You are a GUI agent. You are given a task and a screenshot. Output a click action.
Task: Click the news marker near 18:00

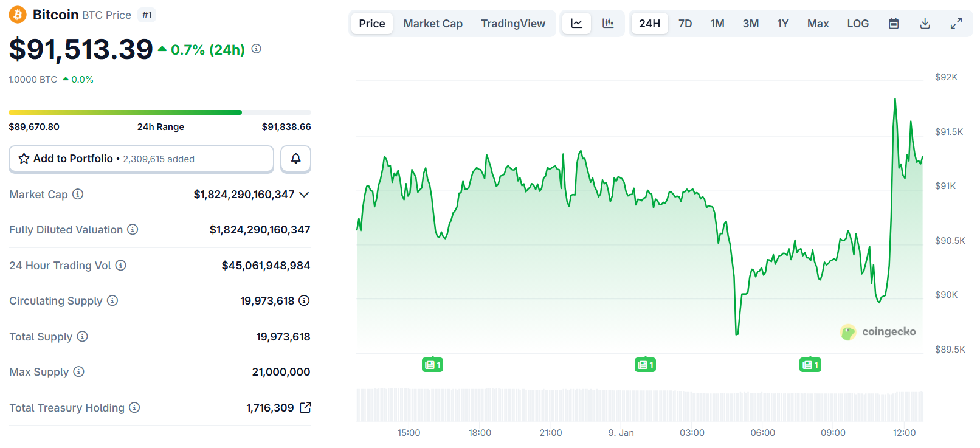[x=432, y=365]
